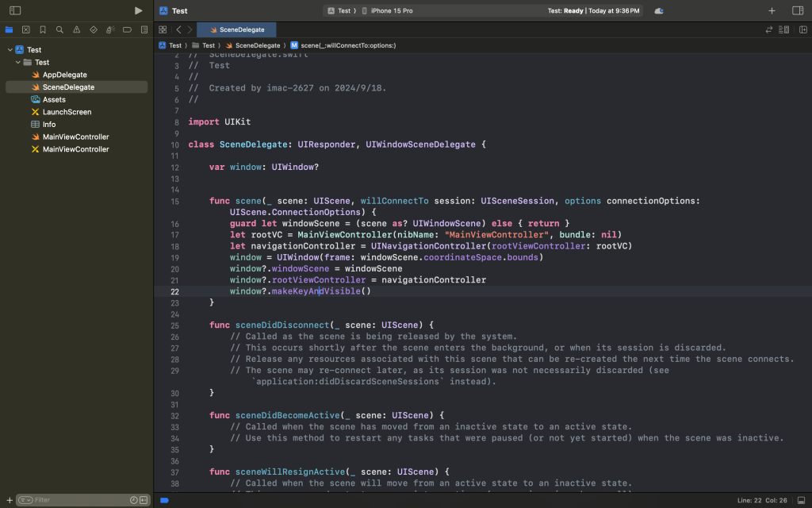The image size is (812, 508).
Task: Add a new editor pane on right
Action: (x=802, y=29)
